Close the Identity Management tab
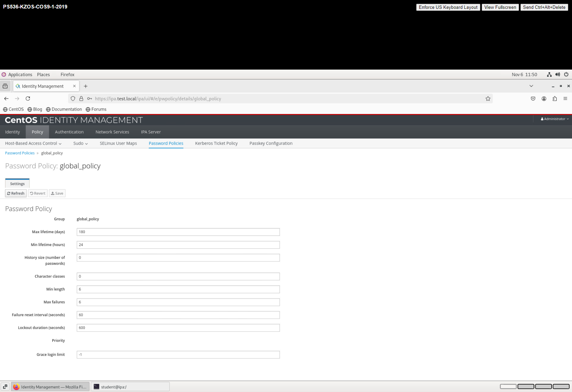 (74, 86)
